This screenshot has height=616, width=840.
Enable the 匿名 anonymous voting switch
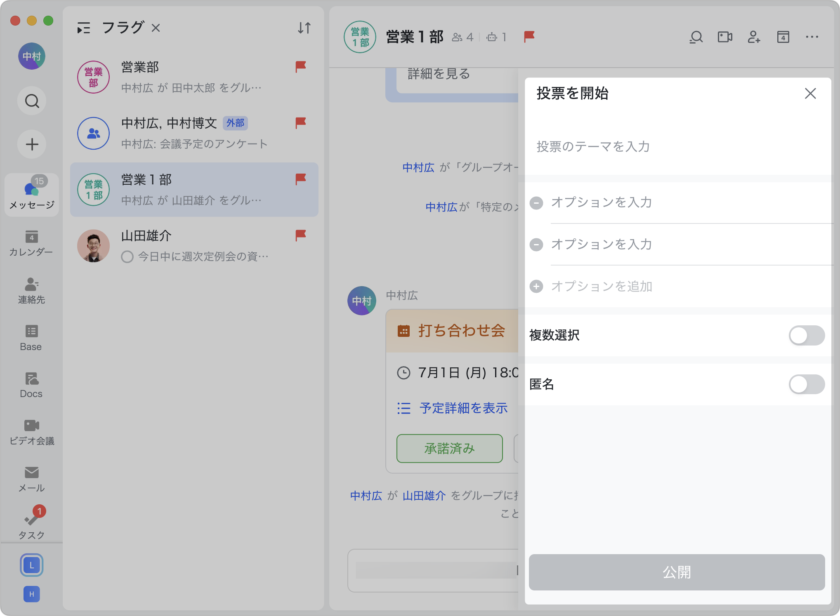click(x=806, y=384)
